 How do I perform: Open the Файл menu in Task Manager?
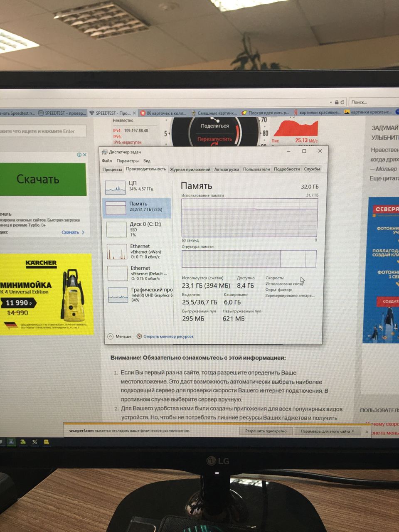(x=107, y=160)
